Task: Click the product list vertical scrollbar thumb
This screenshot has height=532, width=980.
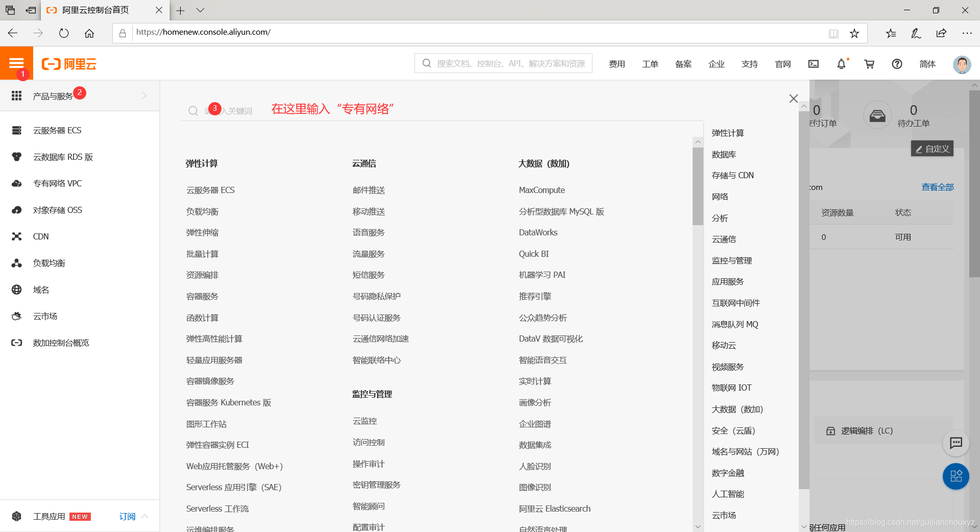Action: [x=698, y=186]
